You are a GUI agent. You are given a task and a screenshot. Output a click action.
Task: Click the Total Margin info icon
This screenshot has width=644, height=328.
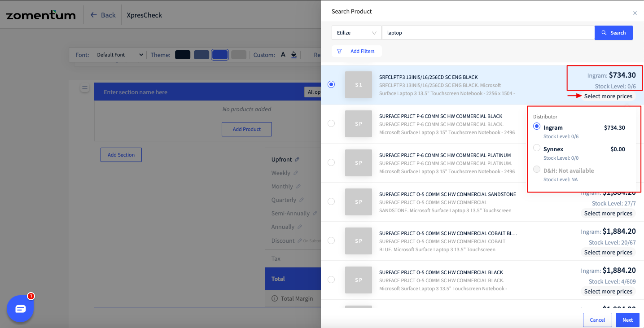(275, 298)
